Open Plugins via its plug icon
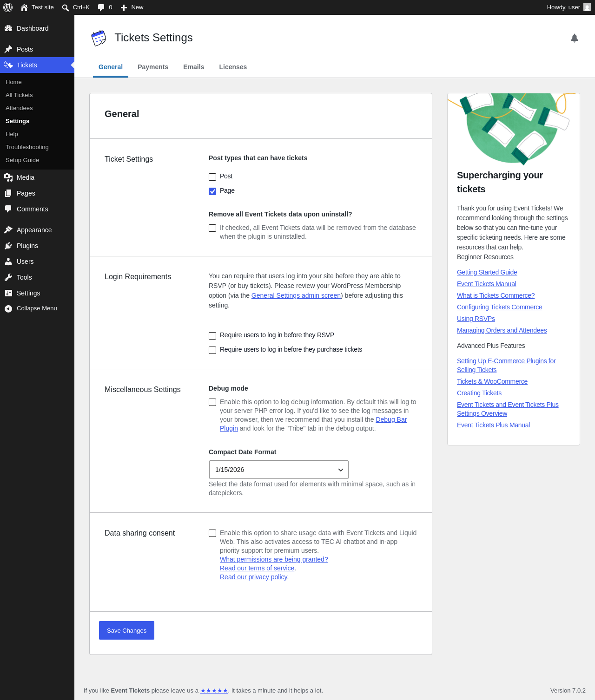Viewport: 595px width, 700px height. point(8,246)
